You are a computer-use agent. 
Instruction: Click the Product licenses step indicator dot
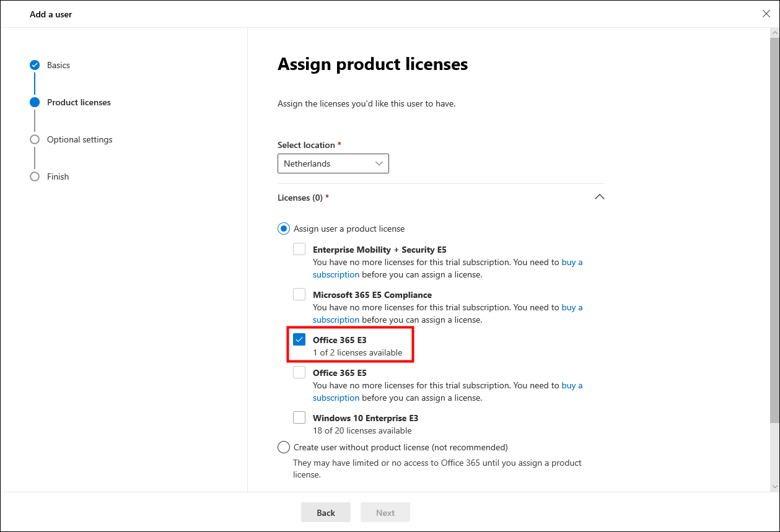[35, 102]
